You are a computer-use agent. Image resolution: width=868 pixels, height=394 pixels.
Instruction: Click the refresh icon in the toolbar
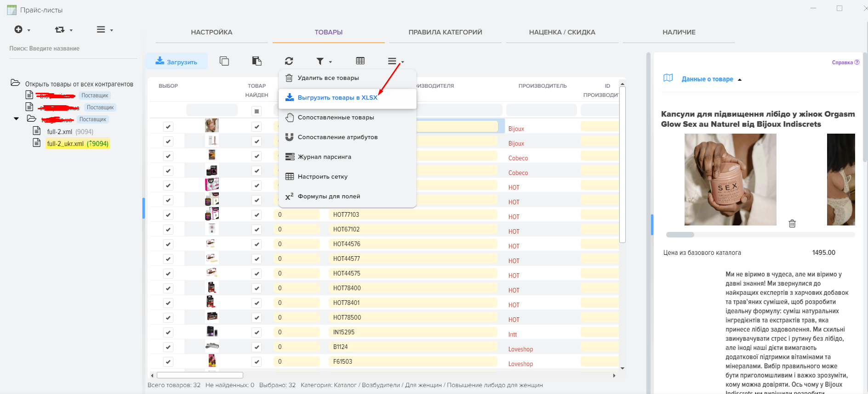(x=289, y=61)
